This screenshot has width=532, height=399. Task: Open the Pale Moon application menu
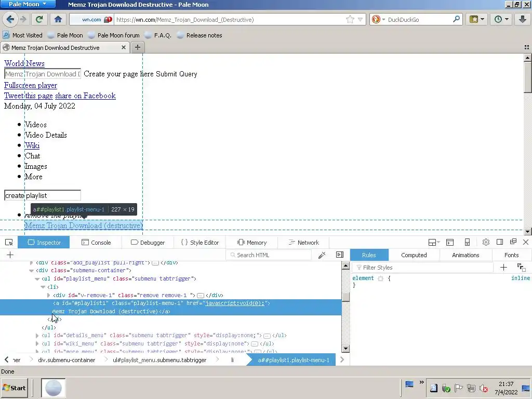pos(28,4)
